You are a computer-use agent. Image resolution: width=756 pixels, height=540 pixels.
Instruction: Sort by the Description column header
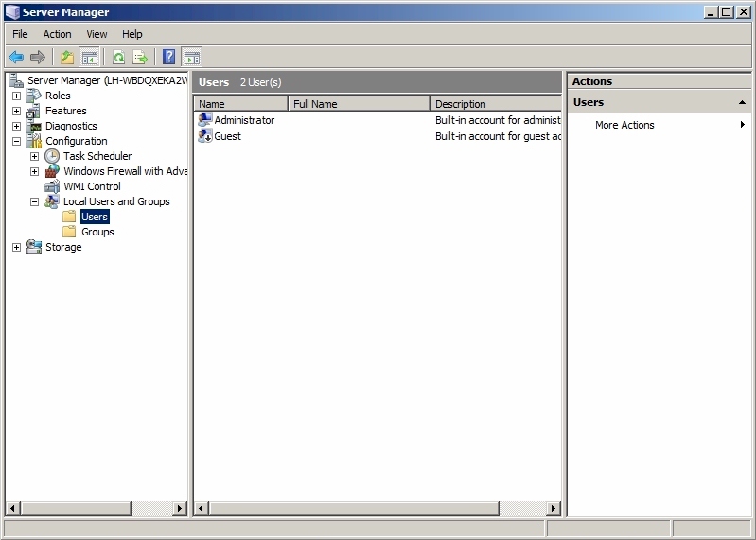tap(496, 104)
